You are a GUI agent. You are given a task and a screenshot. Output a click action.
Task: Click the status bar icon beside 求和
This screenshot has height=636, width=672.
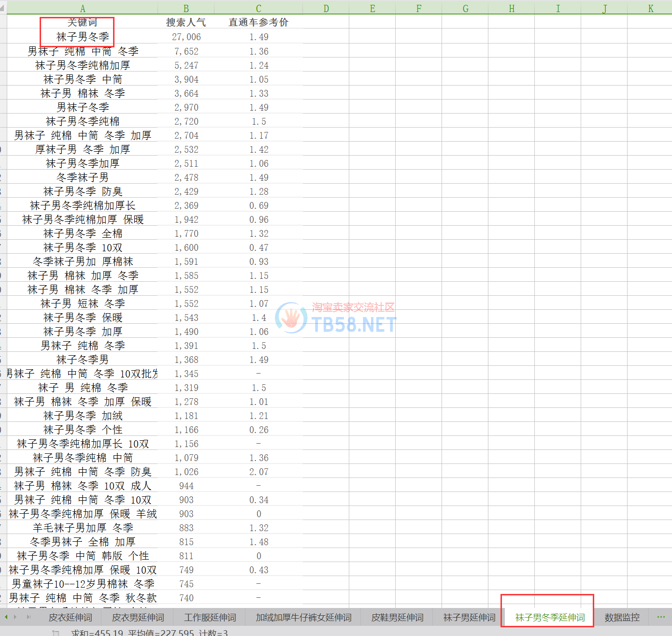pyautogui.click(x=56, y=633)
